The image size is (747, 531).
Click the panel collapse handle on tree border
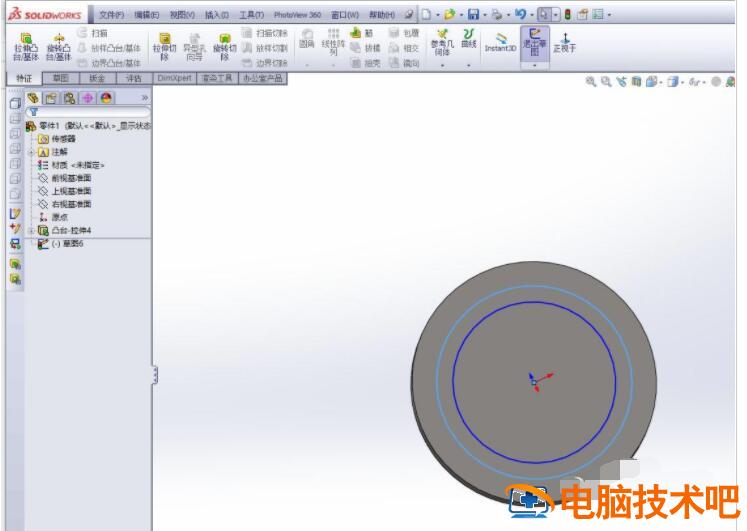click(x=154, y=375)
